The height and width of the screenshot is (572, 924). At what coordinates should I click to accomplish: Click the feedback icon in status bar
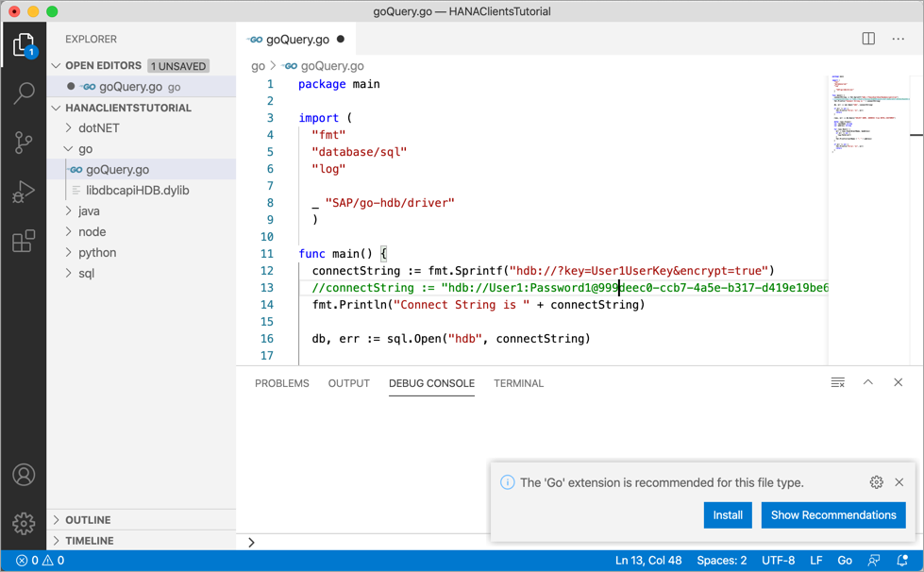[874, 561]
